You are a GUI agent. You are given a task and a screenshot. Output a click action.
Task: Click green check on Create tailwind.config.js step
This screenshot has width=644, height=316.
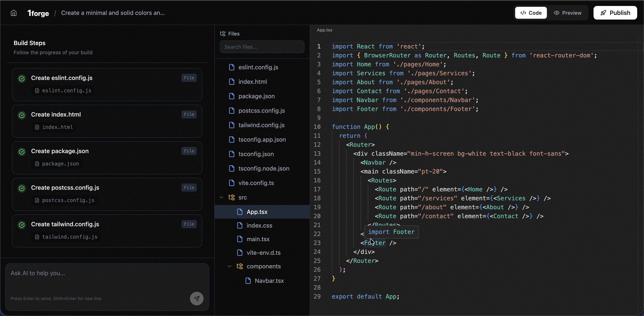click(22, 225)
